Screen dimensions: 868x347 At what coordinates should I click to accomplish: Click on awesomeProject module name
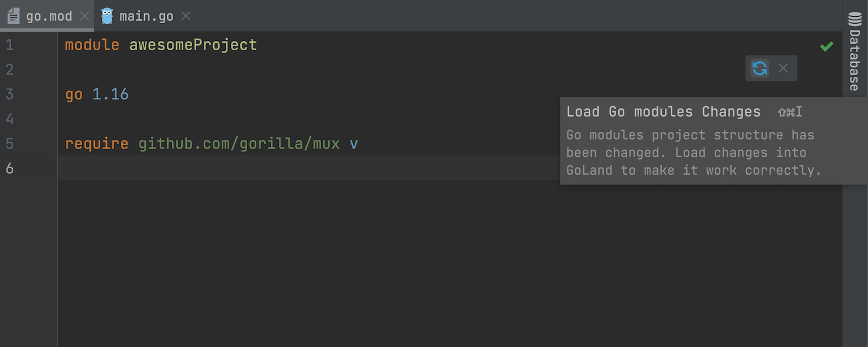[x=193, y=45]
